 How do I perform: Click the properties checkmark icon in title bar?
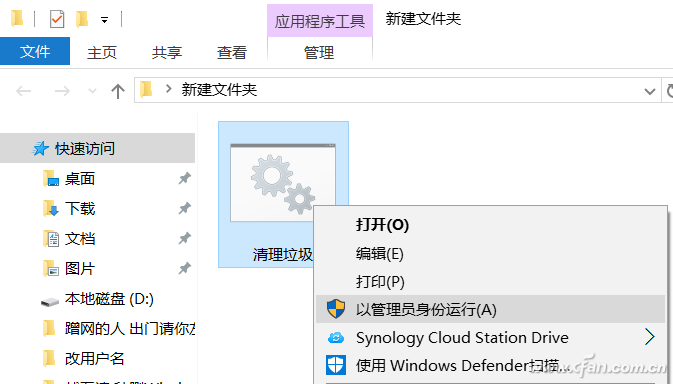(57, 19)
